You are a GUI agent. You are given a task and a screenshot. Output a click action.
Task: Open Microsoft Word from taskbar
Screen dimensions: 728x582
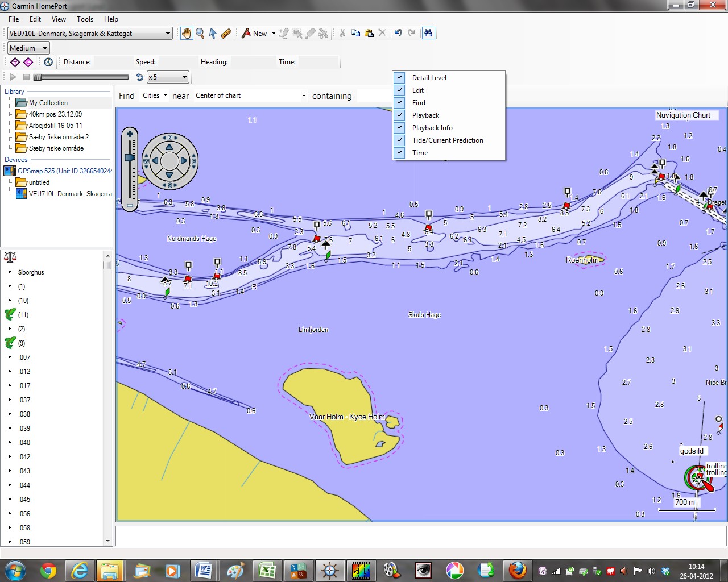203,570
